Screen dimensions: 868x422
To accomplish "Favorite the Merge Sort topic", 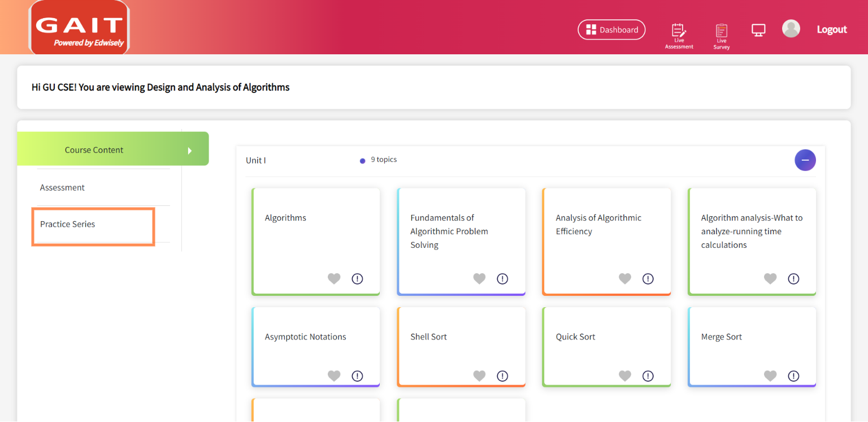I will point(770,376).
